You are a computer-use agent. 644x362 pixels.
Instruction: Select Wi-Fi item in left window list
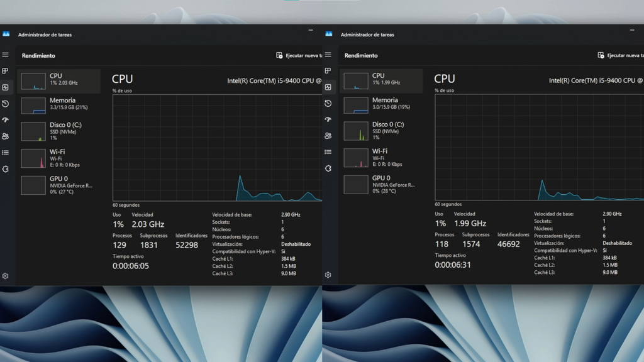pos(58,158)
